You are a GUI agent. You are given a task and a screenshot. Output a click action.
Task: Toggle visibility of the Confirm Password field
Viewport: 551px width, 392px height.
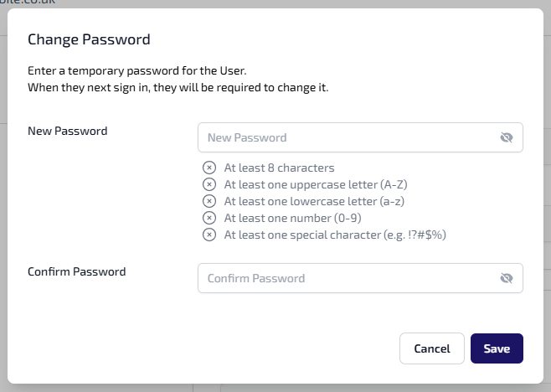[x=506, y=279]
